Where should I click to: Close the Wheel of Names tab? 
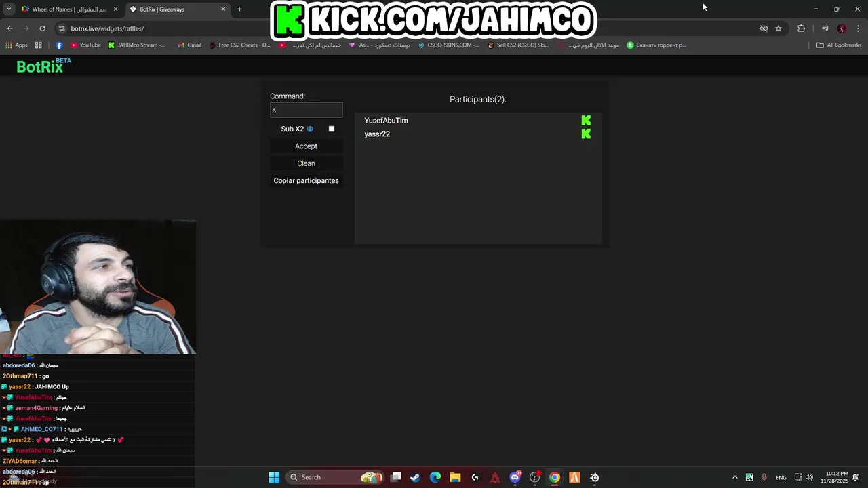(115, 9)
